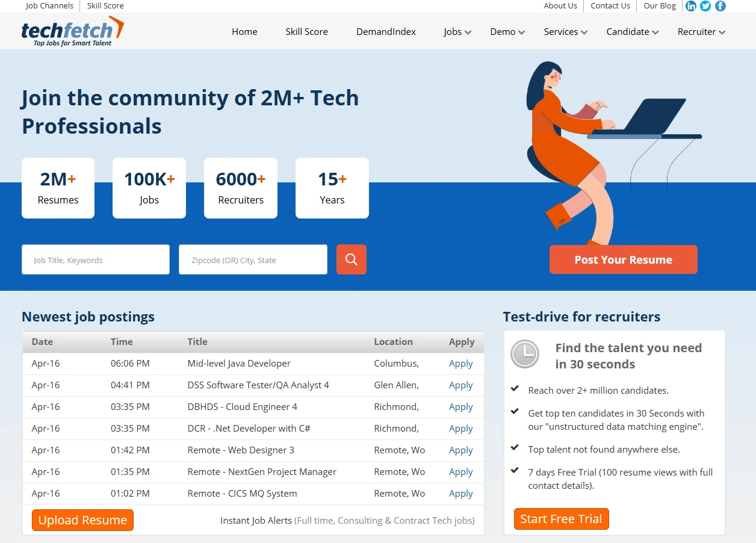
Task: Go to the Home menu item
Action: pos(244,32)
